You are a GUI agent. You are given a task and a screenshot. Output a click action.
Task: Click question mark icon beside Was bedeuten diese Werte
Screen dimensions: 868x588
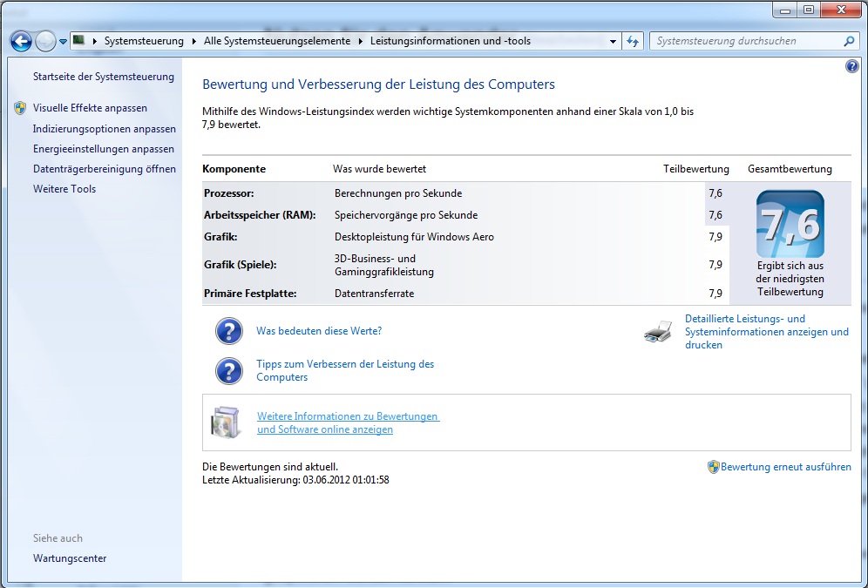click(228, 331)
